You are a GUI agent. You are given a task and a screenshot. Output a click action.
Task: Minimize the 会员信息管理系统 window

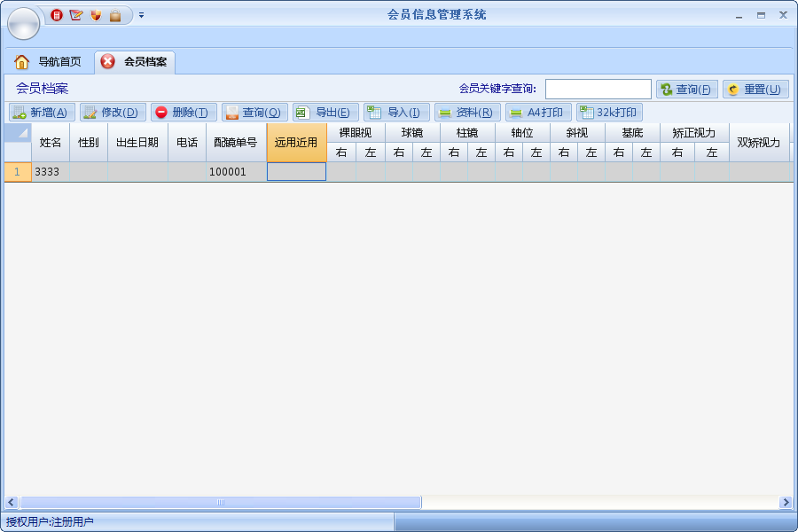pos(739,16)
